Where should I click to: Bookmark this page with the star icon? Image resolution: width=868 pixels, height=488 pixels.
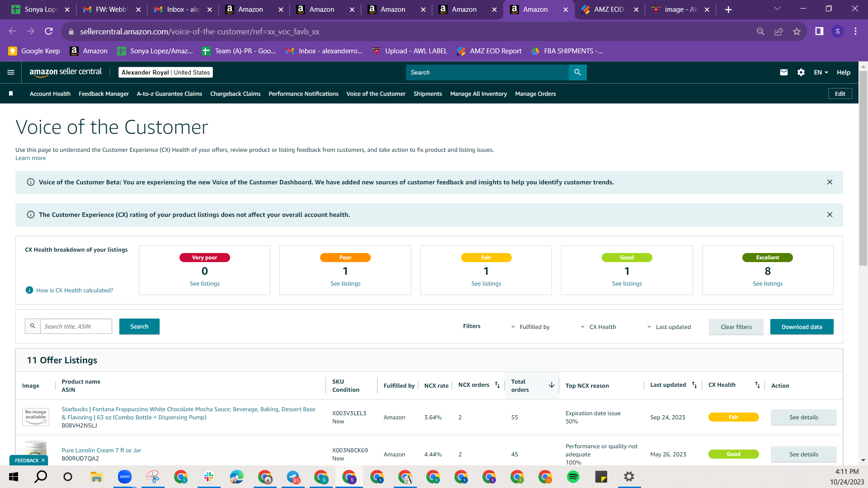tap(797, 31)
